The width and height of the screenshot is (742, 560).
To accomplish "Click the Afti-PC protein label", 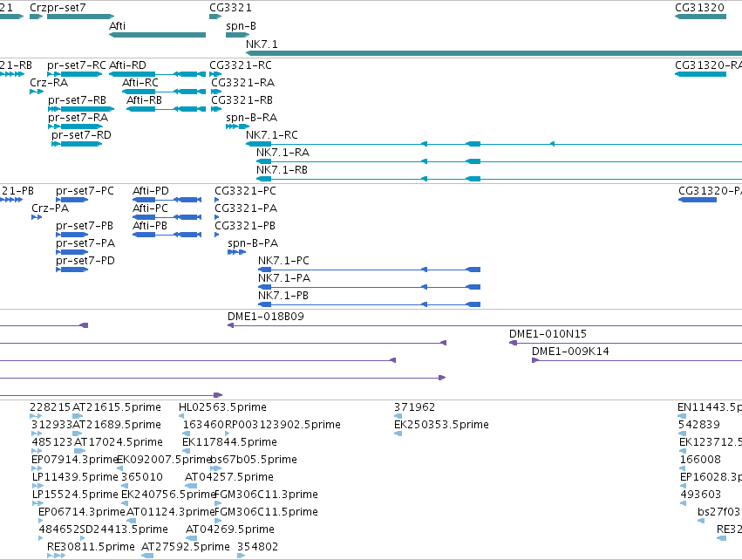I will [151, 208].
